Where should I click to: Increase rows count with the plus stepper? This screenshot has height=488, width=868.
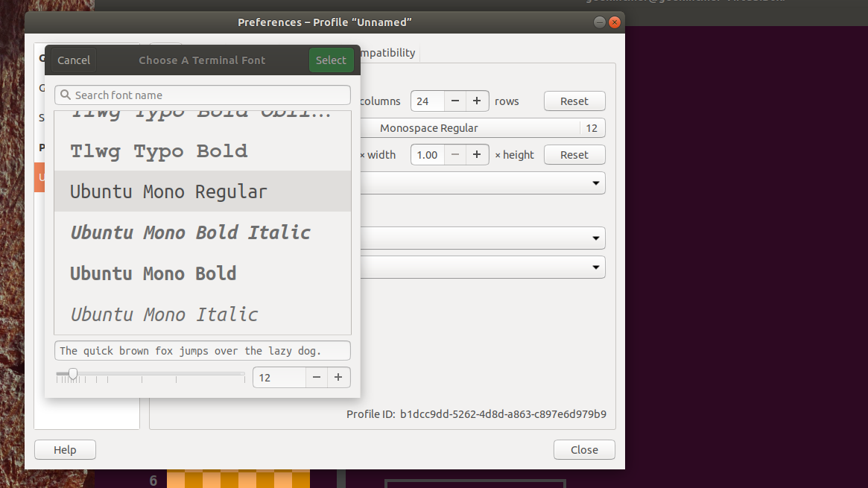pos(477,101)
